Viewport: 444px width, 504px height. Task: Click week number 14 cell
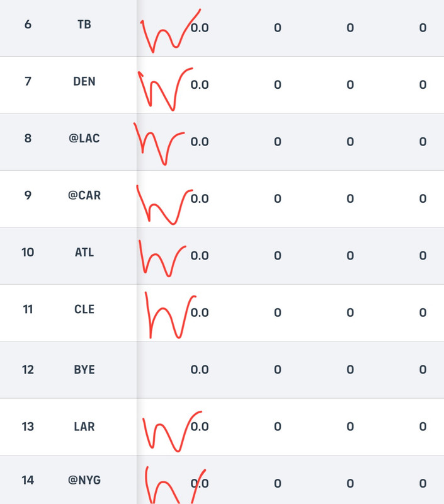(x=28, y=480)
